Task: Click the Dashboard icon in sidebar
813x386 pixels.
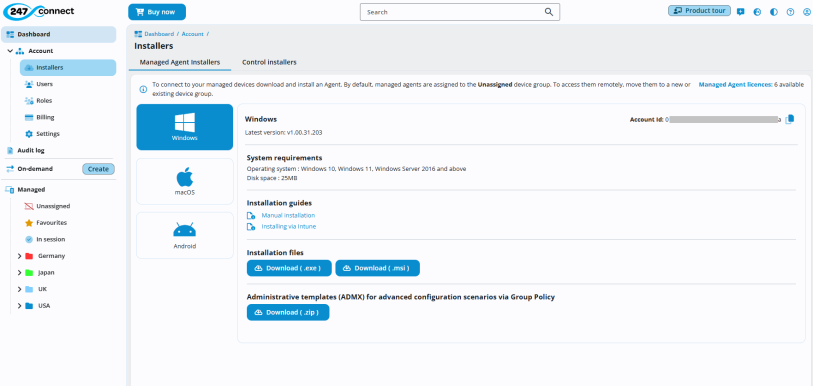Action: 10,34
